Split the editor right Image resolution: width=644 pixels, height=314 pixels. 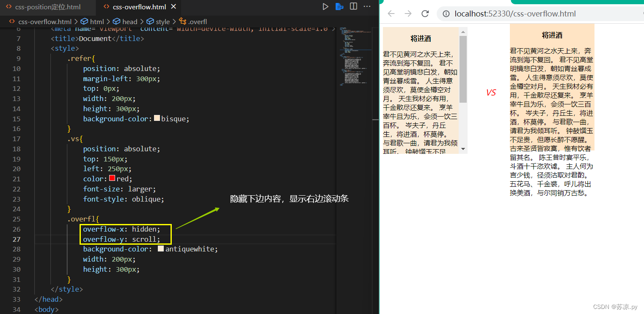(353, 6)
